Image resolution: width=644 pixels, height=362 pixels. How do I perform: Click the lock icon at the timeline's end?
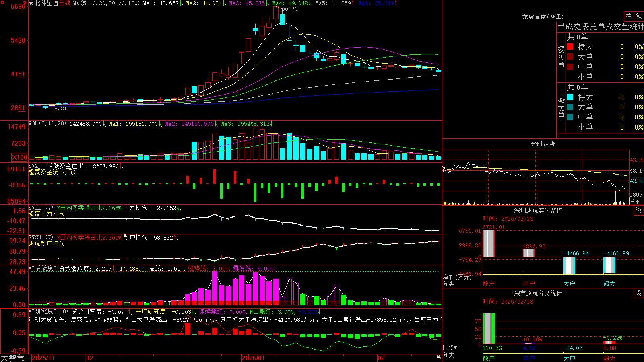point(438,357)
